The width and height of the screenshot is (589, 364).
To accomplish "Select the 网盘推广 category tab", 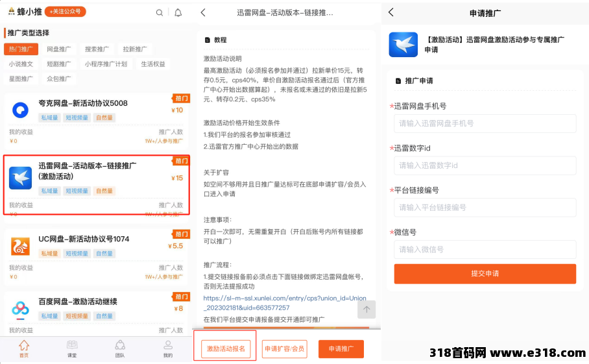I will pyautogui.click(x=59, y=49).
